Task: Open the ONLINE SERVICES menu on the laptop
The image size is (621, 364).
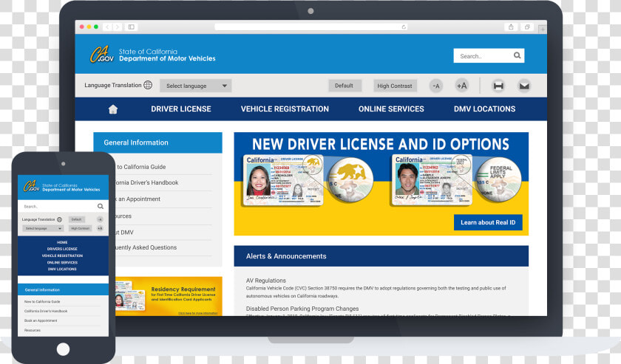Action: point(391,109)
